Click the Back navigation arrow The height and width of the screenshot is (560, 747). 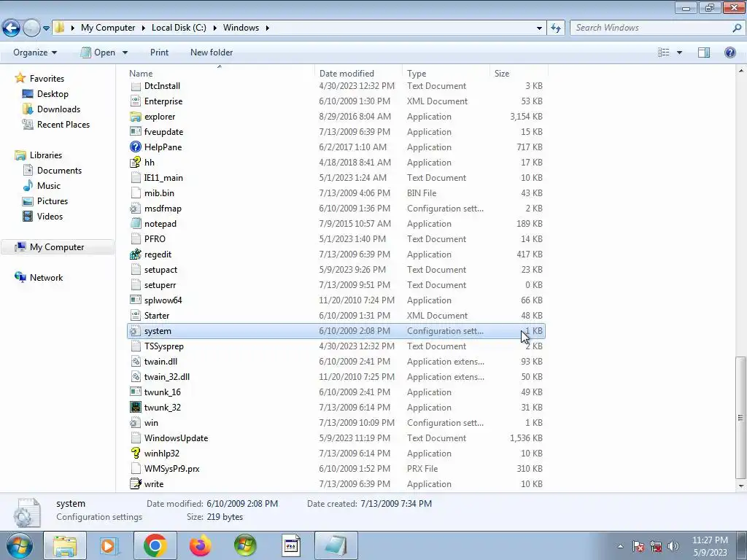tap(12, 28)
